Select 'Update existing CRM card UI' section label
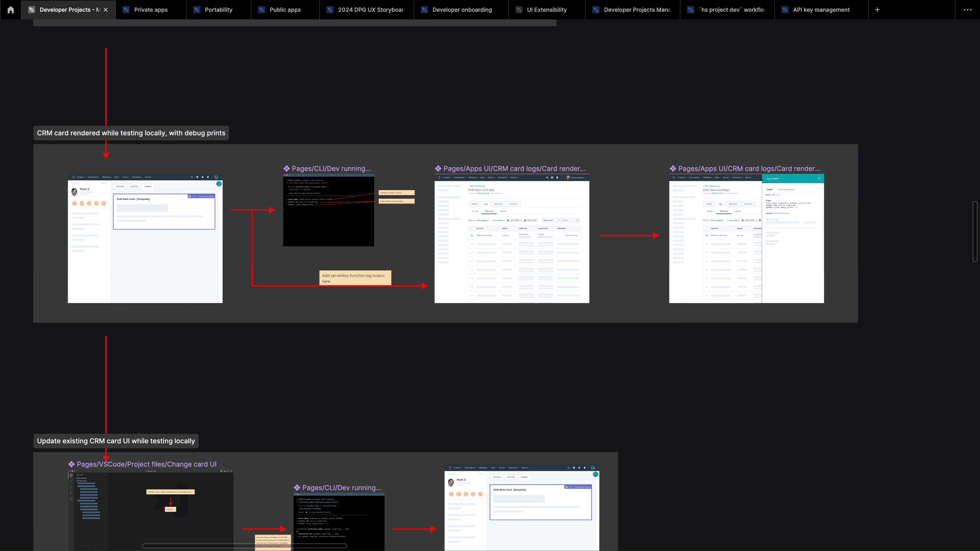The height and width of the screenshot is (551, 980). [116, 441]
